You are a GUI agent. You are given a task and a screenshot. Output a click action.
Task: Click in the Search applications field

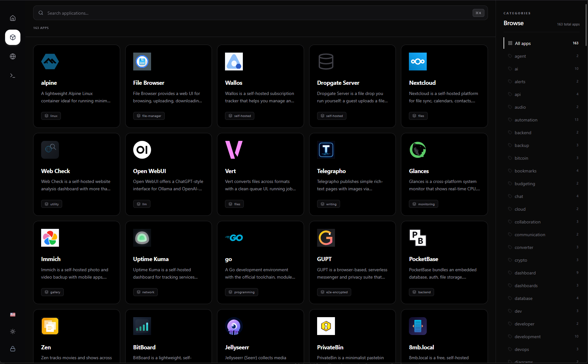pyautogui.click(x=260, y=13)
